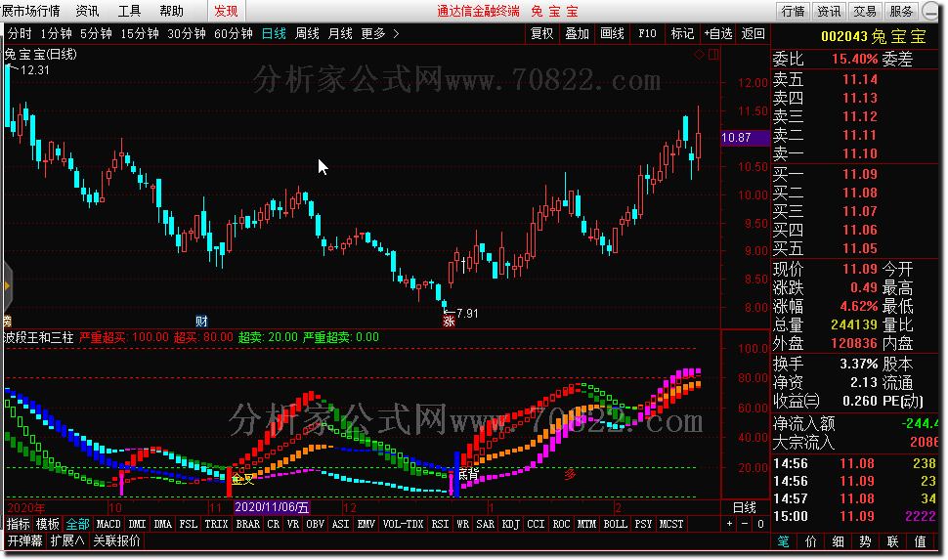Click the 行情 button at top right

[794, 11]
